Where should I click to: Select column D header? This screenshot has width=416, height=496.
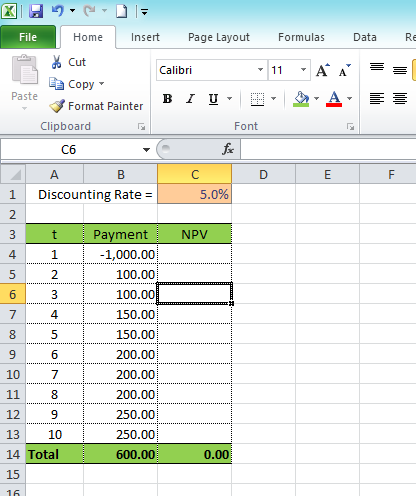[263, 174]
